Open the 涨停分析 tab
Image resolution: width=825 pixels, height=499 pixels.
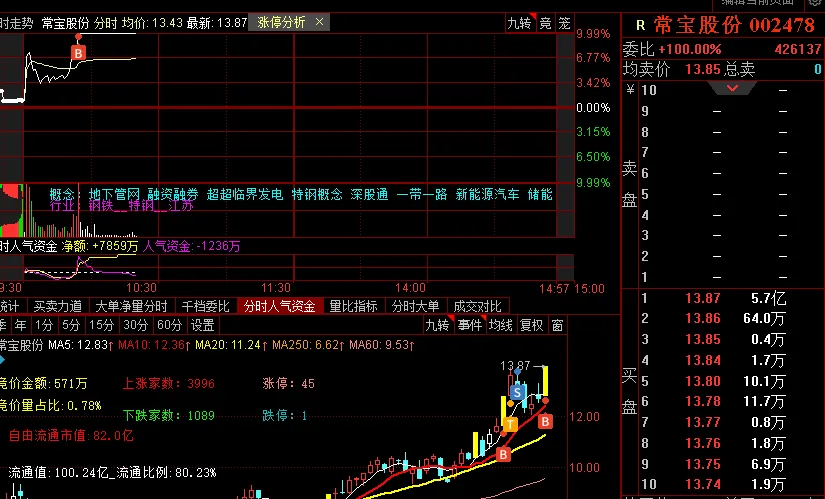pos(281,22)
